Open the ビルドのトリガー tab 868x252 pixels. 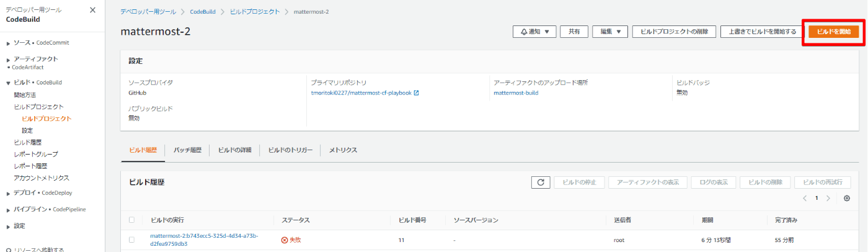[x=290, y=150]
